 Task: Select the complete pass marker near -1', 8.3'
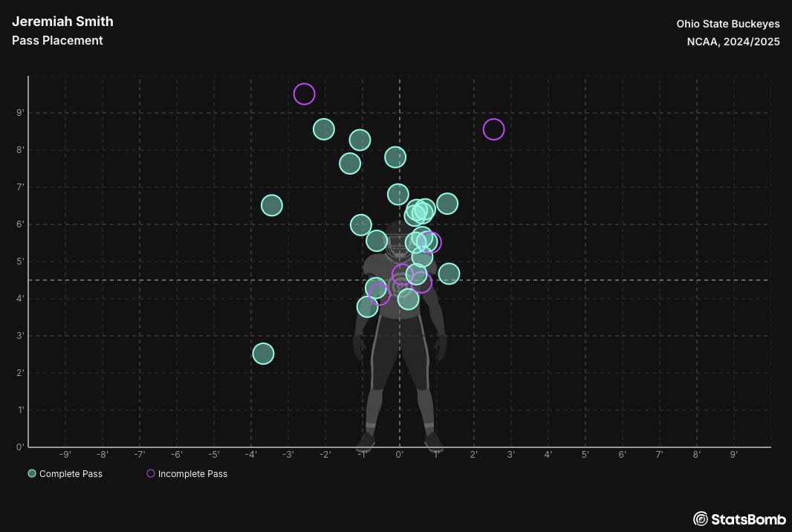tap(360, 140)
